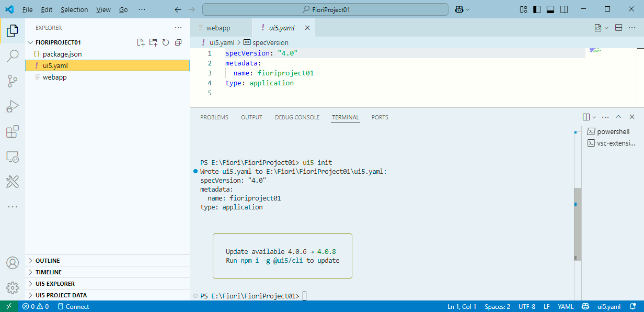Expand the UI5 EXPLORER section
Image resolution: width=644 pixels, height=312 pixels.
coord(107,284)
